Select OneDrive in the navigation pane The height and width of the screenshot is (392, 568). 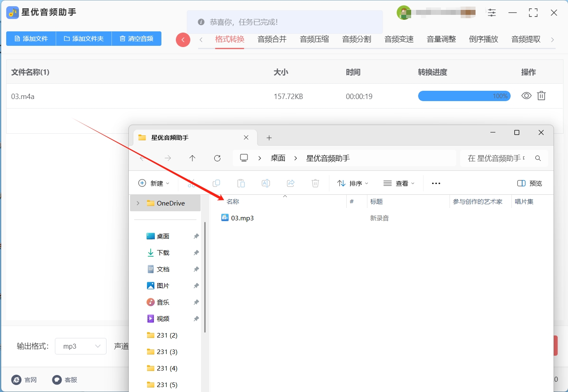[x=166, y=203]
